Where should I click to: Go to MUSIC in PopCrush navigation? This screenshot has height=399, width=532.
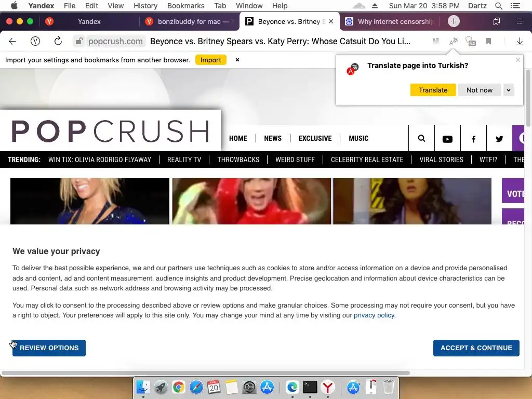pos(358,138)
